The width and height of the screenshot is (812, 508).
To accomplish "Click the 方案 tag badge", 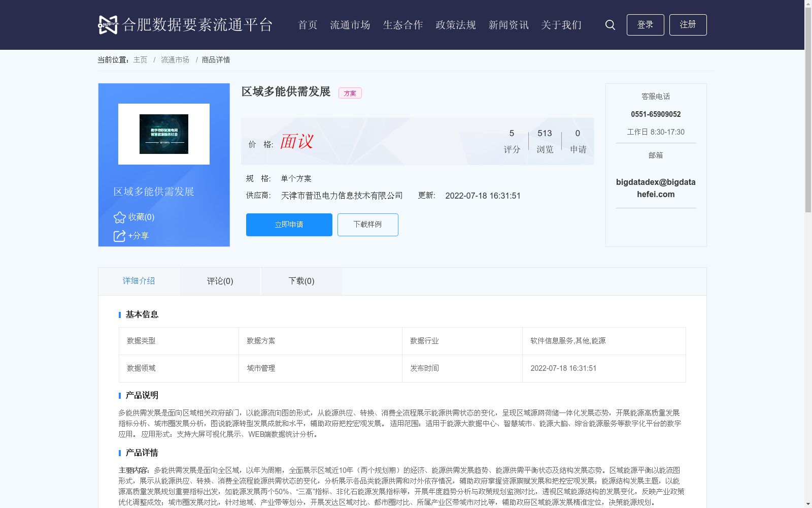I will pos(350,93).
